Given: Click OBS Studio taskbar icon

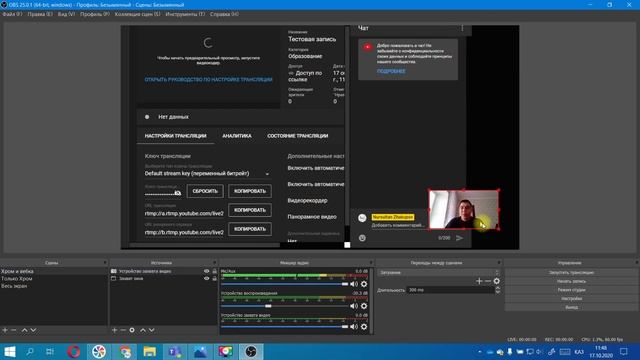Looking at the screenshot, I should [x=251, y=351].
